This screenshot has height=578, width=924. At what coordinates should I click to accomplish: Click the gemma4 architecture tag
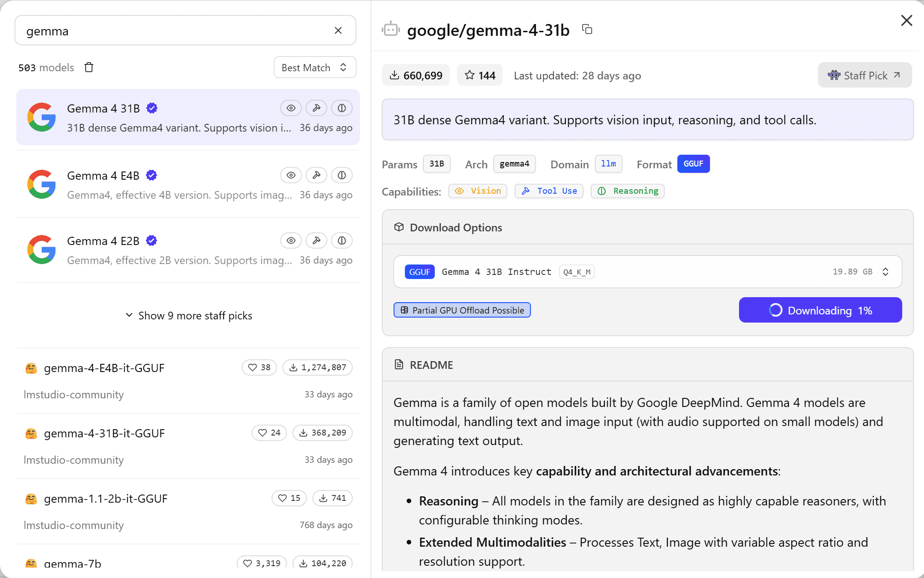[514, 164]
